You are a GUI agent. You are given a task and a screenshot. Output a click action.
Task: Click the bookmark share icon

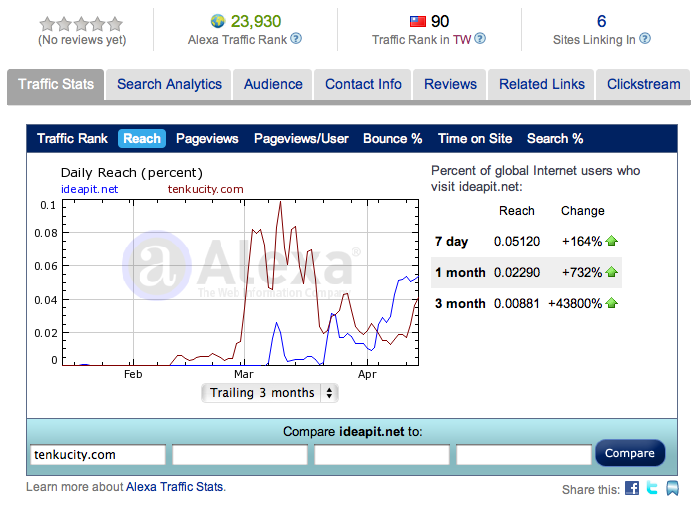[x=672, y=488]
